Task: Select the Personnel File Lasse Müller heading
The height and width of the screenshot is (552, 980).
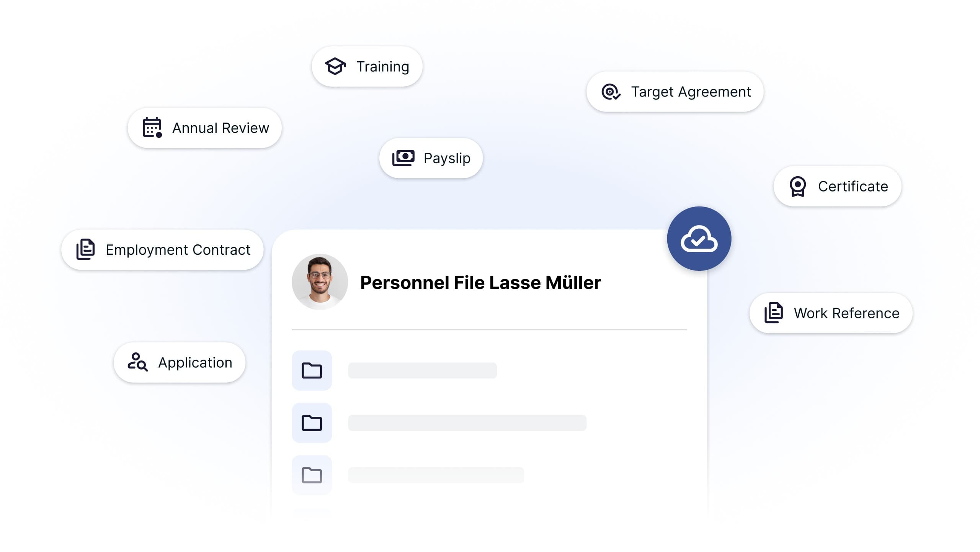Action: (x=480, y=283)
